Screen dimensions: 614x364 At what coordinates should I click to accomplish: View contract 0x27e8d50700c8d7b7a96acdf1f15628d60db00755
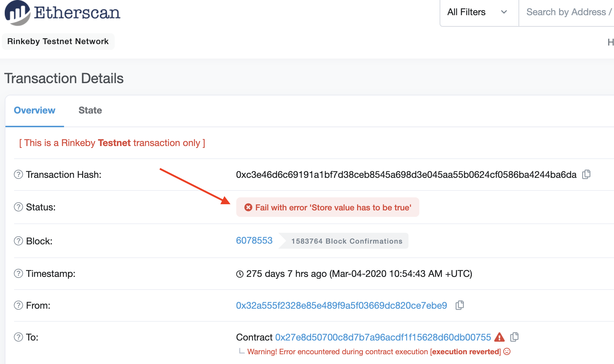pos(383,337)
